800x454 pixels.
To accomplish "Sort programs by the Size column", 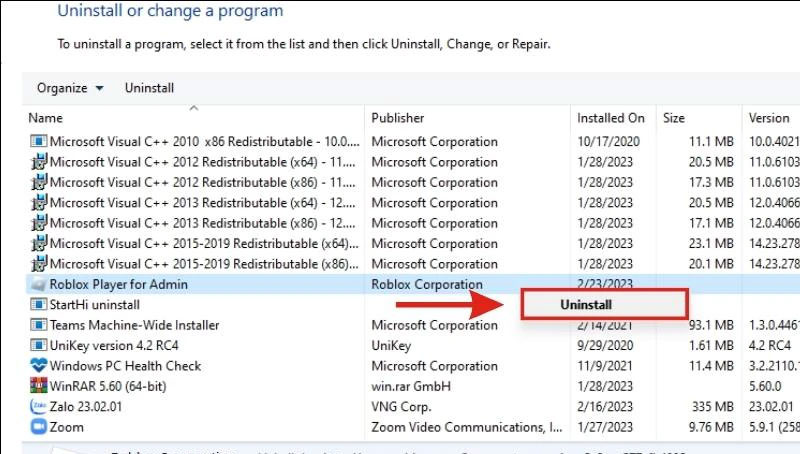I will (x=674, y=118).
